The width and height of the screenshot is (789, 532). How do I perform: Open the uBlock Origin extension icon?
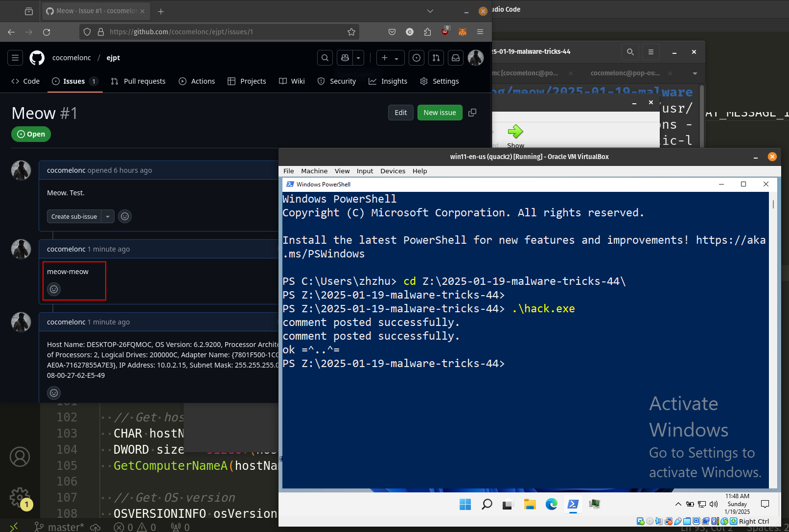pos(445,31)
